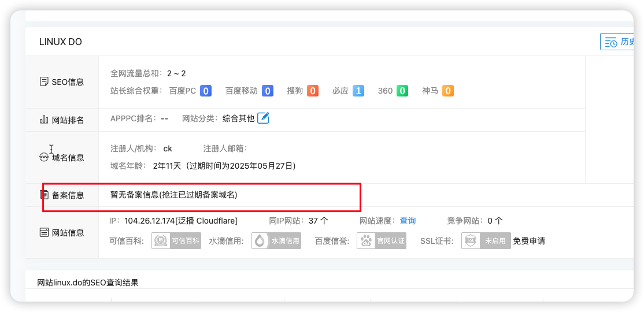The height and width of the screenshot is (312, 644).
Task: Click the 域名信息 www globe icon
Action: click(x=44, y=157)
